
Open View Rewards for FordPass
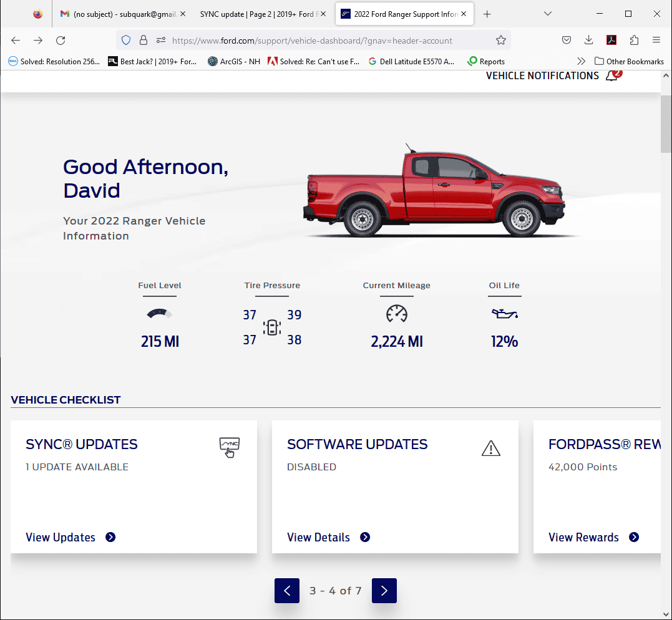coord(584,537)
